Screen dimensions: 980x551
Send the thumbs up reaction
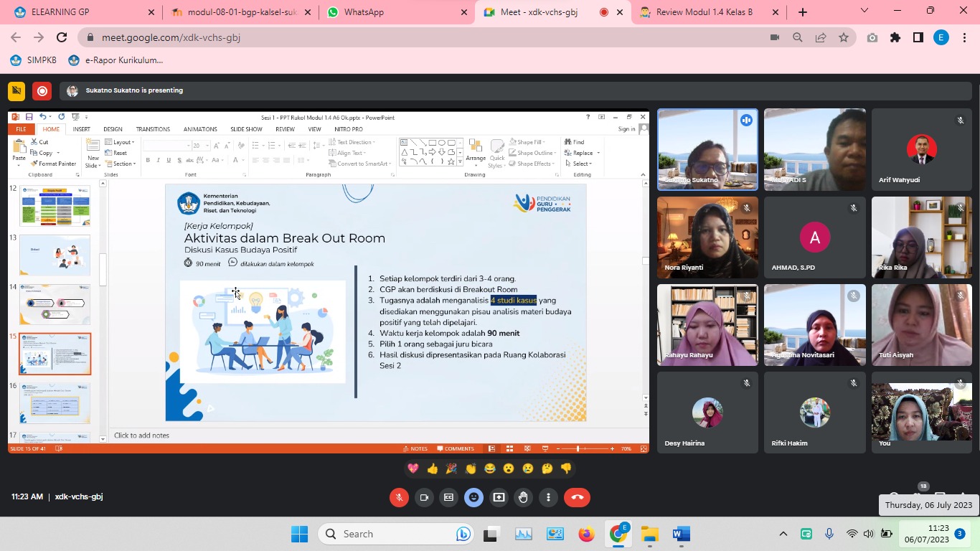[432, 468]
